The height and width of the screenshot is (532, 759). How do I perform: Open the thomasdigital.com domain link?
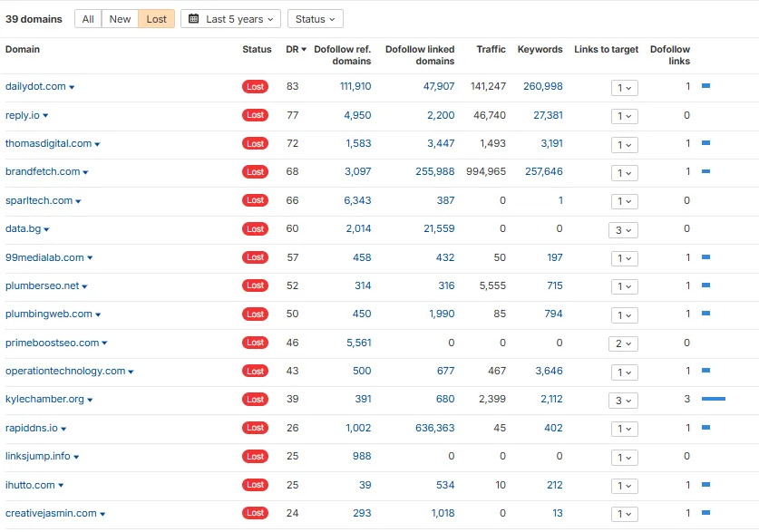click(51, 143)
